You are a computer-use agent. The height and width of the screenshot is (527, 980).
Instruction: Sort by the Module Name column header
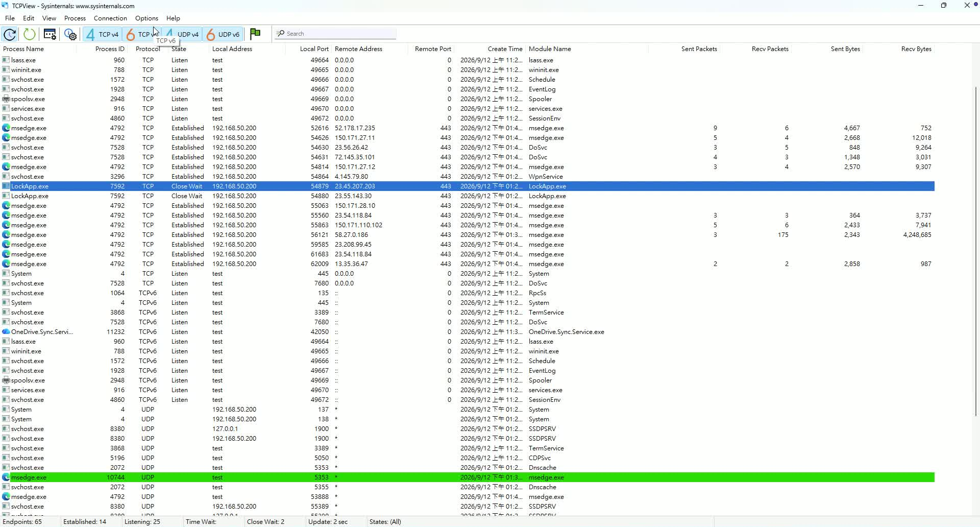[x=587, y=49]
